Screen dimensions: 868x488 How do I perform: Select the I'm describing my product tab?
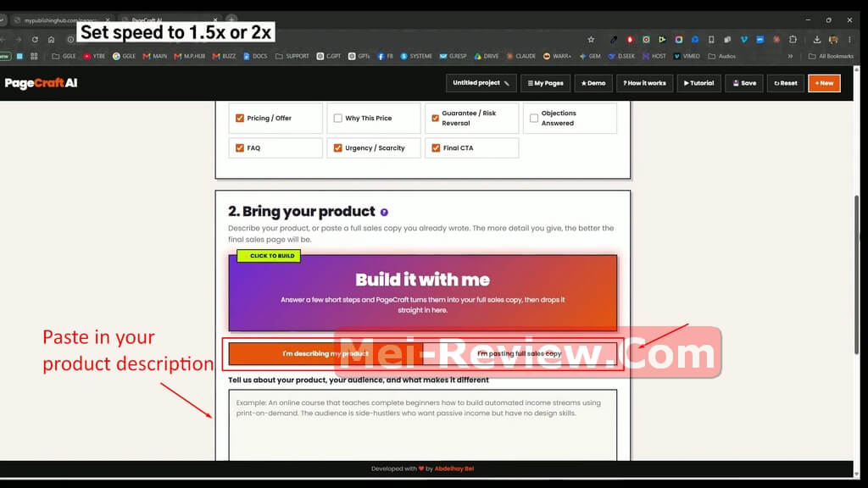[x=325, y=353]
